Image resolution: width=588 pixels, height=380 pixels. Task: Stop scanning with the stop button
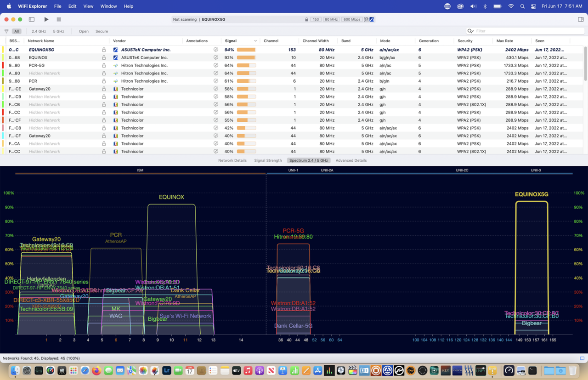point(59,19)
